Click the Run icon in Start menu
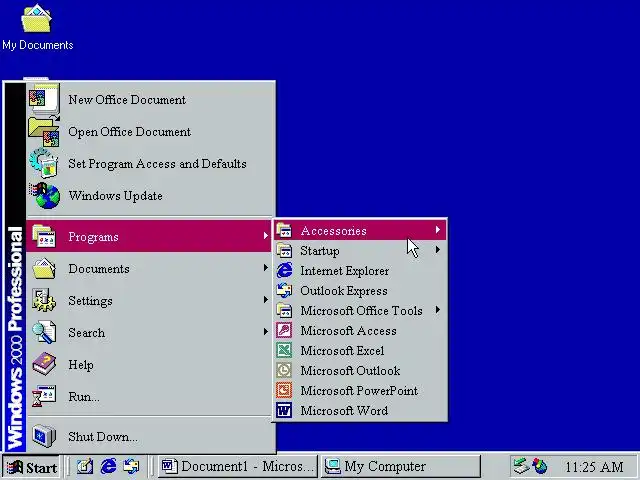This screenshot has width=640, height=480. 44,396
